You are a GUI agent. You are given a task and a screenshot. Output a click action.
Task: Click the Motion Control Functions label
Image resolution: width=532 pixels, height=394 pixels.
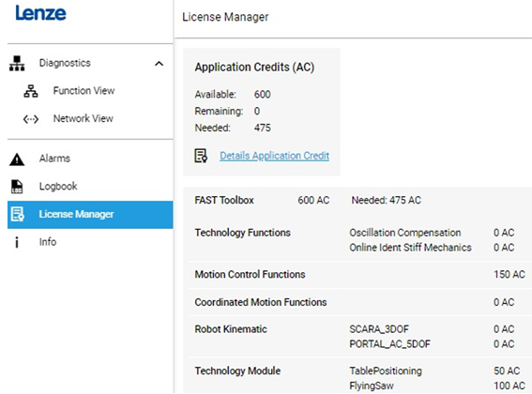tap(251, 274)
